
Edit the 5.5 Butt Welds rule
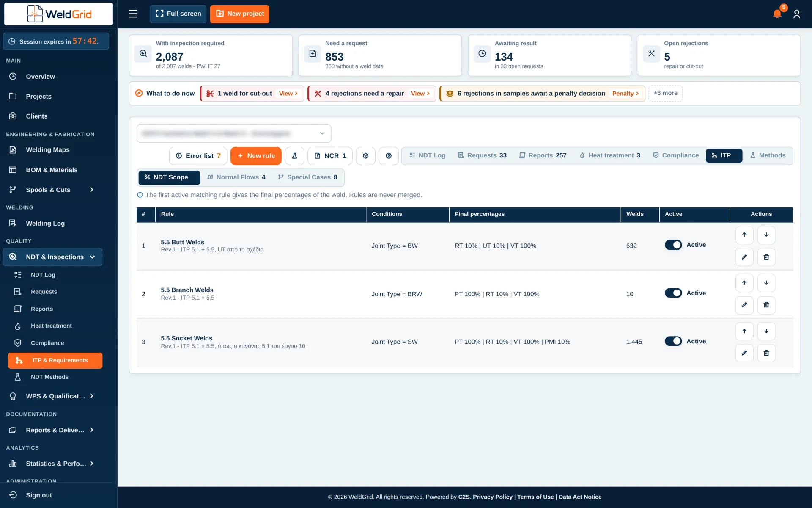744,257
